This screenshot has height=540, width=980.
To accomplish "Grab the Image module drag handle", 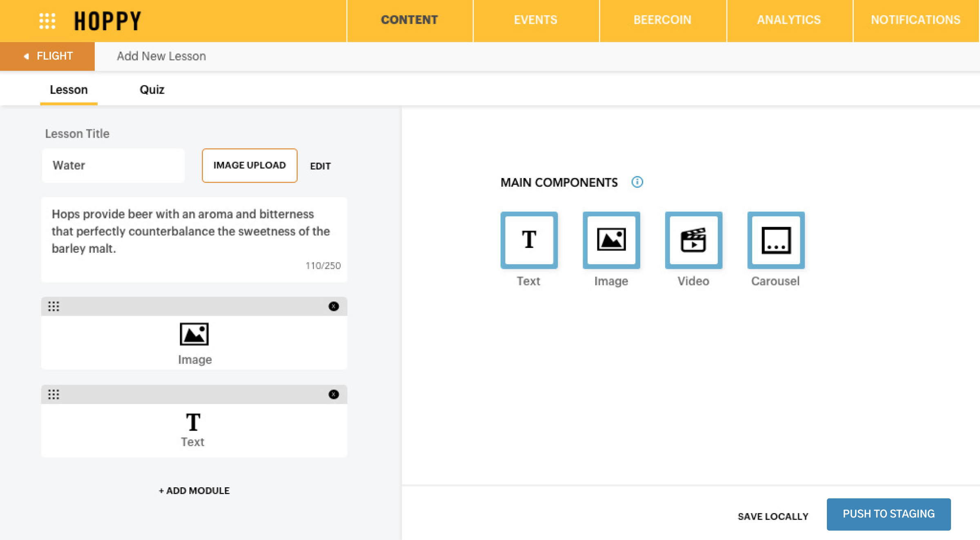I will coord(53,306).
